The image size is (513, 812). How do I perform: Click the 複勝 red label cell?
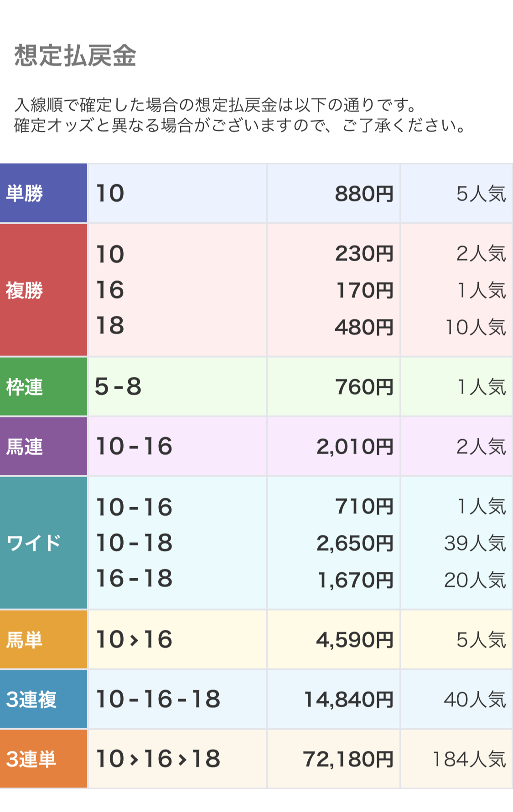pyautogui.click(x=43, y=290)
